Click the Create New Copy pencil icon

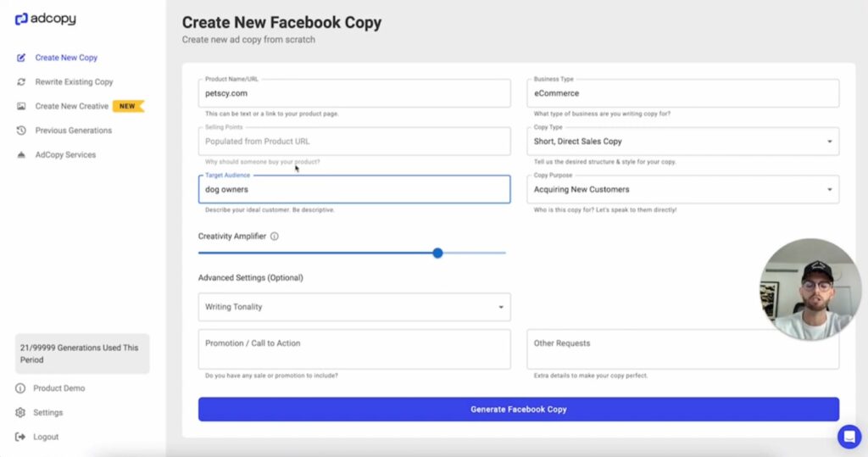[x=21, y=58]
